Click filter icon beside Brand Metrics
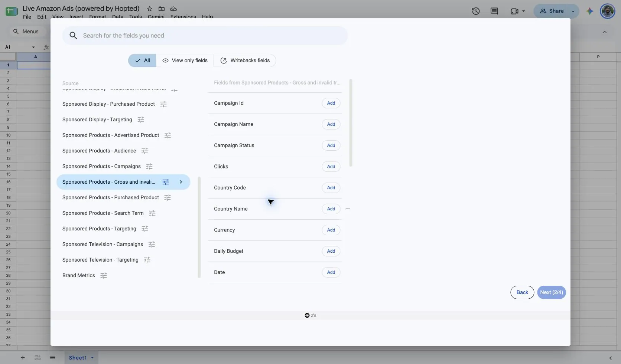The height and width of the screenshot is (364, 621). point(104,275)
